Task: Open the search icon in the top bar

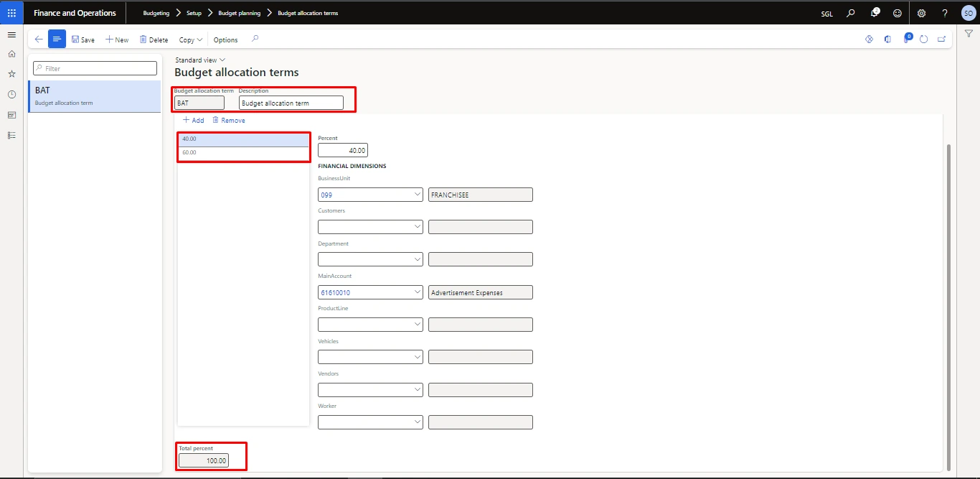Action: tap(851, 13)
